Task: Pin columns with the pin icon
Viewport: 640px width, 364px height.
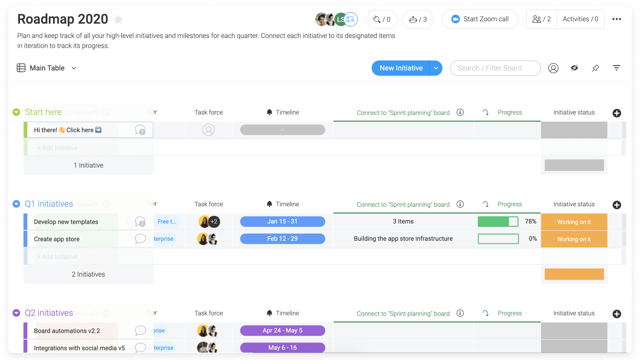Action: tap(595, 68)
